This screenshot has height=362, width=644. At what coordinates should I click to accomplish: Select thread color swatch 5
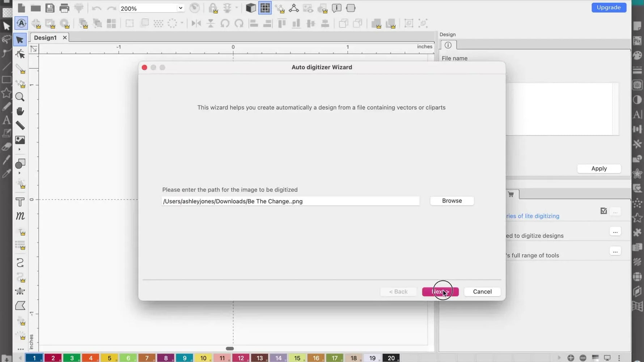[x=109, y=358]
